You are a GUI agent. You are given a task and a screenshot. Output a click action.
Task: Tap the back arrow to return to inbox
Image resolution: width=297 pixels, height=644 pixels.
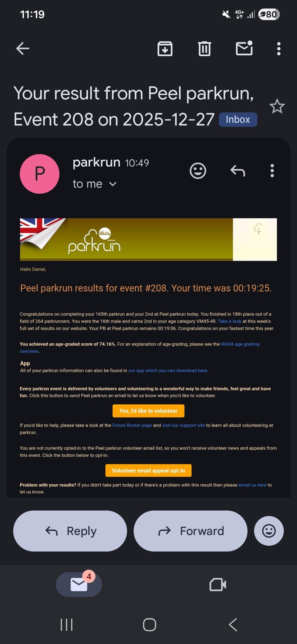click(x=23, y=48)
